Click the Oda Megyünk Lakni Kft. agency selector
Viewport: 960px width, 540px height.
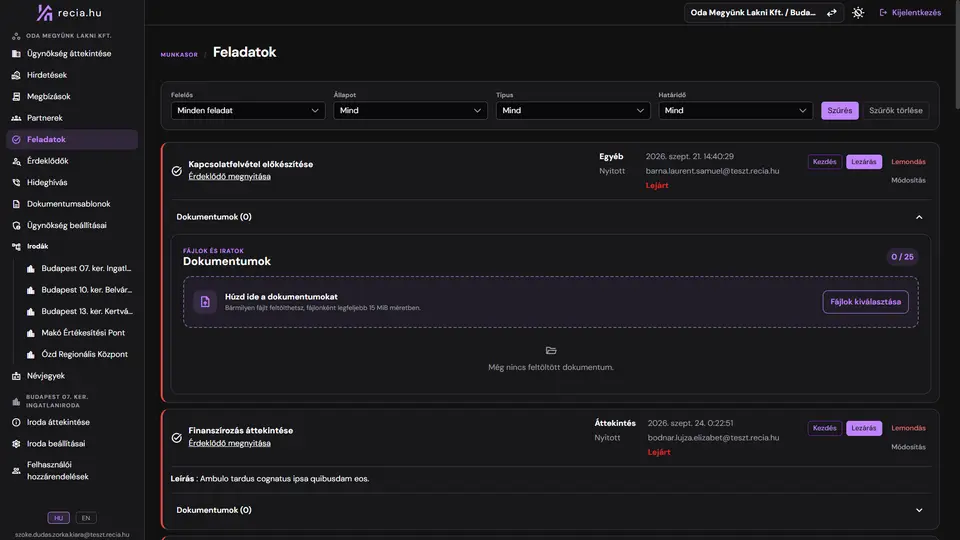(763, 13)
